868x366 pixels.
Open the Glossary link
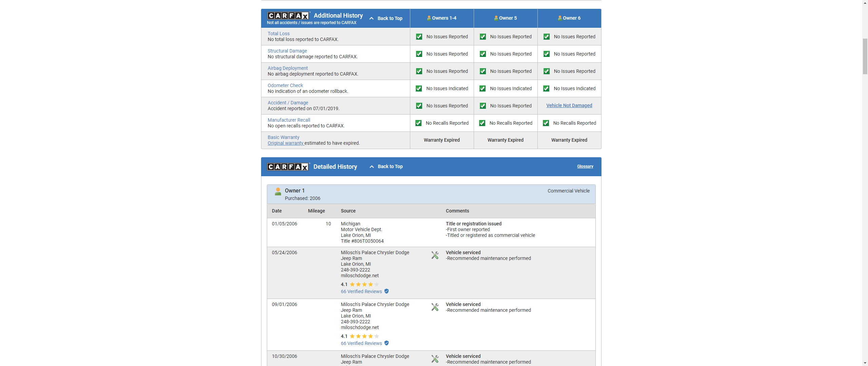[585, 166]
